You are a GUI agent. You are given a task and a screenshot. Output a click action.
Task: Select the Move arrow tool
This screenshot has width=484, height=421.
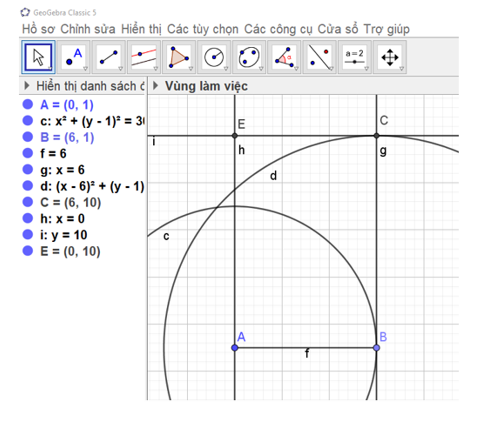38,57
